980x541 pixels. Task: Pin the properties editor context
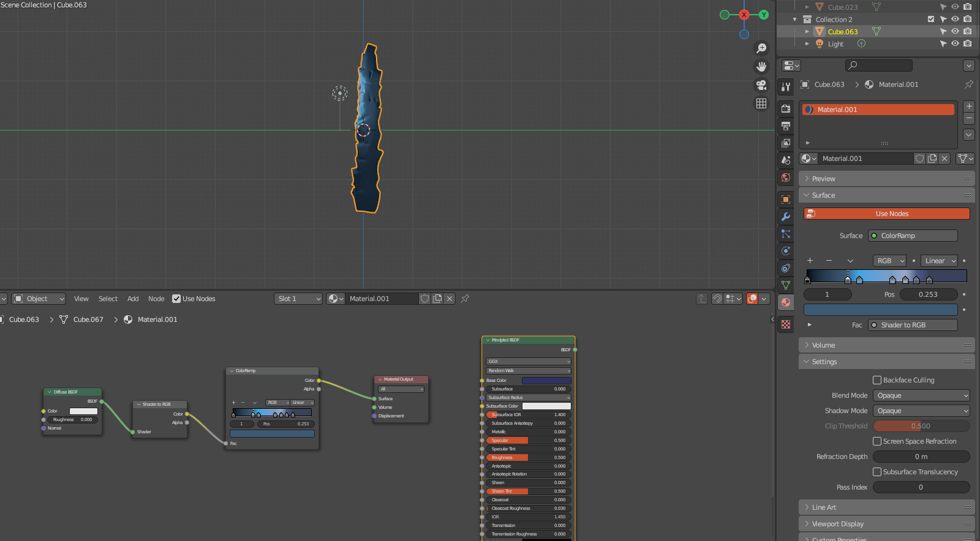(x=968, y=84)
